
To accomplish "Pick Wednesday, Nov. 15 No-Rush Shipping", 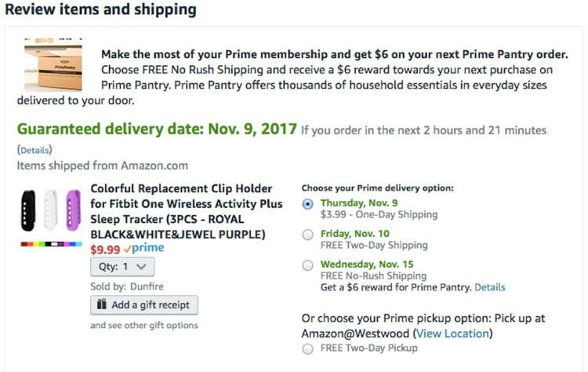I will click(x=307, y=265).
